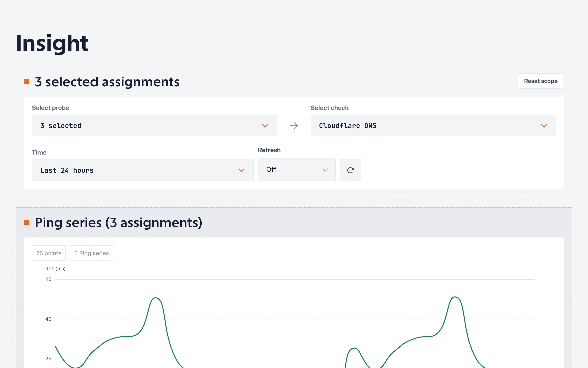
Task: Click the arrow icon between probe and check
Action: coord(294,126)
